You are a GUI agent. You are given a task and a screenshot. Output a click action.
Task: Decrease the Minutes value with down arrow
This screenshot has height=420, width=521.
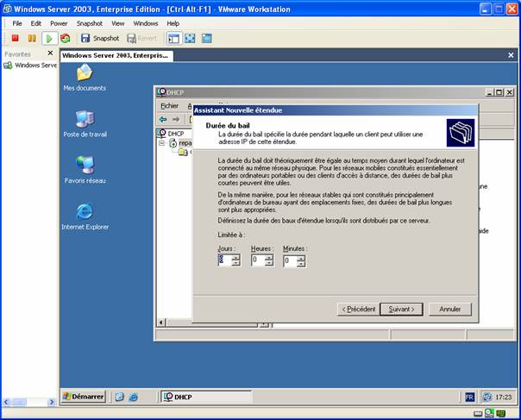coord(301,264)
